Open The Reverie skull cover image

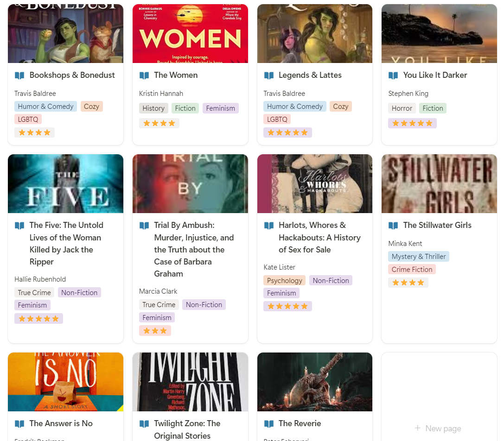[x=315, y=382]
